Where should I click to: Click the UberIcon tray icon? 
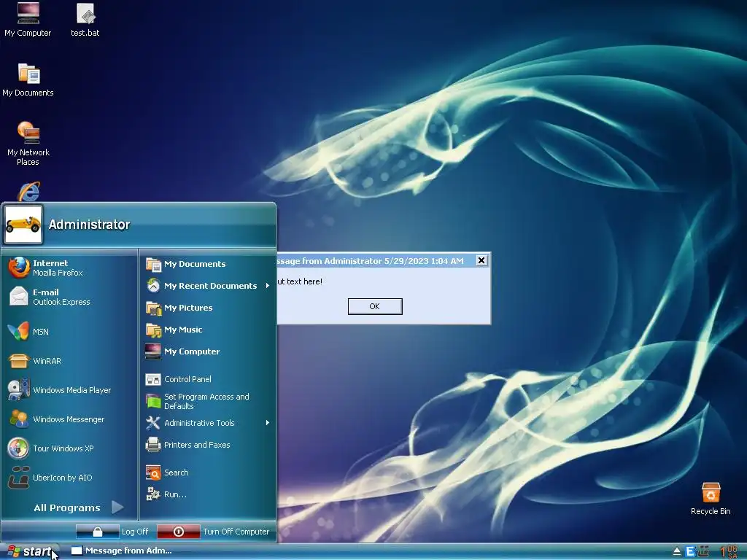(x=703, y=551)
